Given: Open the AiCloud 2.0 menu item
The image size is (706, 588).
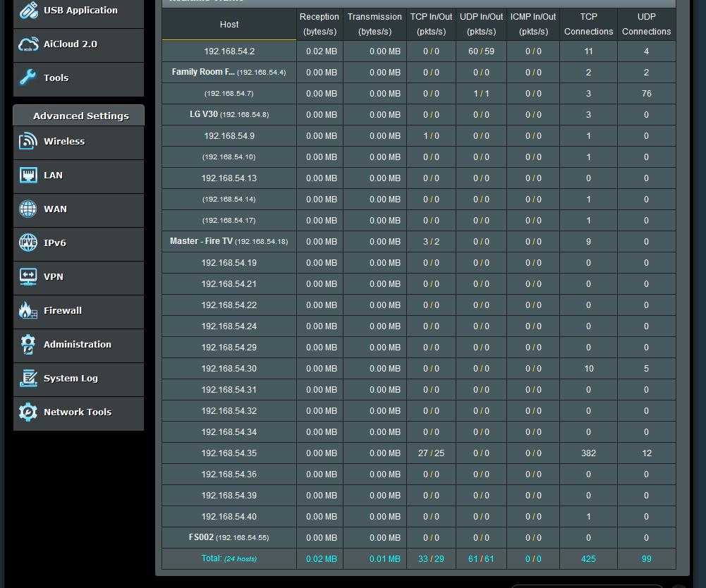Looking at the screenshot, I should [79, 45].
